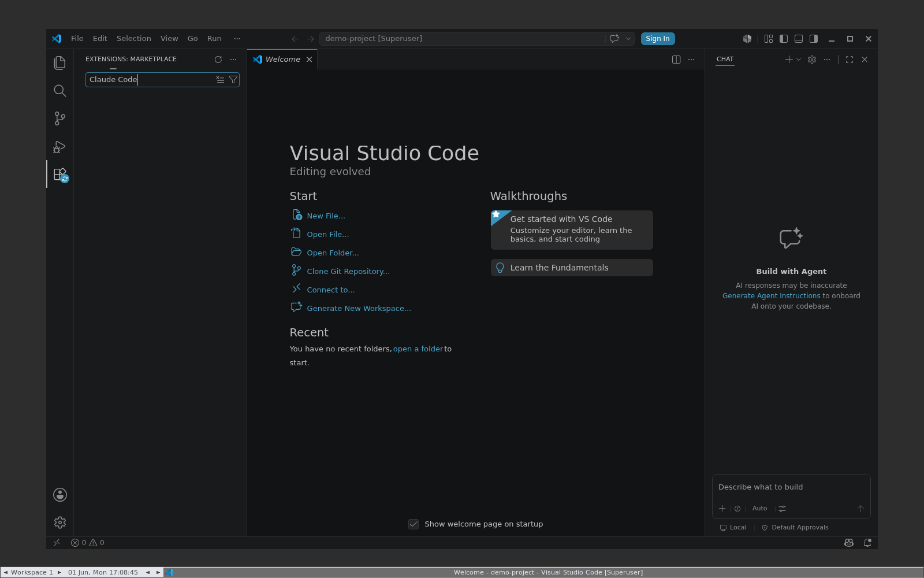Close the Welcome tab
This screenshot has height=578, width=924.
(309, 60)
